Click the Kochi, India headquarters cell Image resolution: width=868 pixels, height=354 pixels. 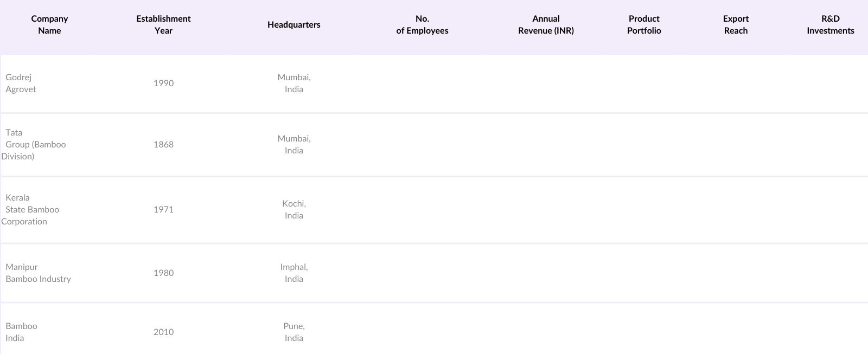point(293,210)
